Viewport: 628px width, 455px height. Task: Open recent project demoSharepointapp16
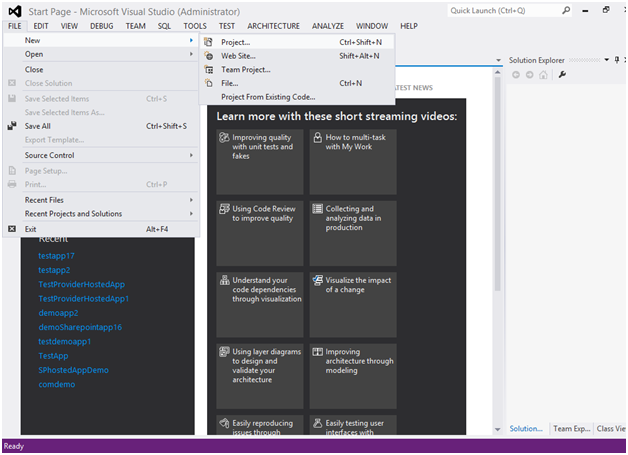point(80,327)
